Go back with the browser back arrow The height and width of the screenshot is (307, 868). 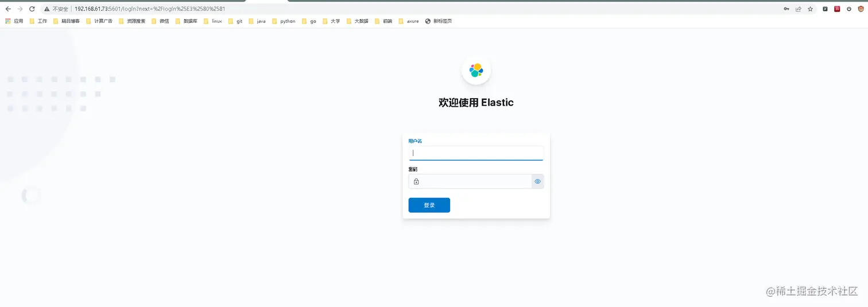(x=8, y=9)
